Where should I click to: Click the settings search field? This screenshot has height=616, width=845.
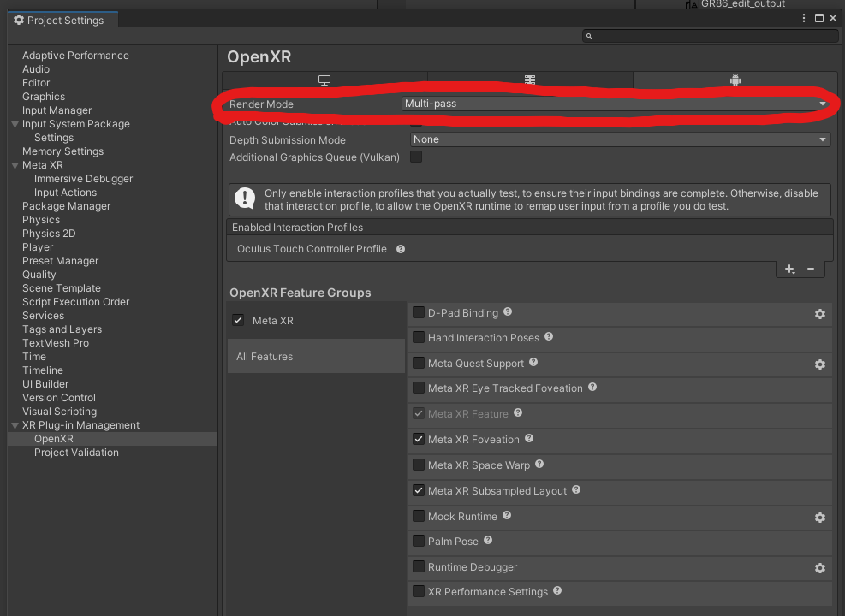tap(711, 36)
